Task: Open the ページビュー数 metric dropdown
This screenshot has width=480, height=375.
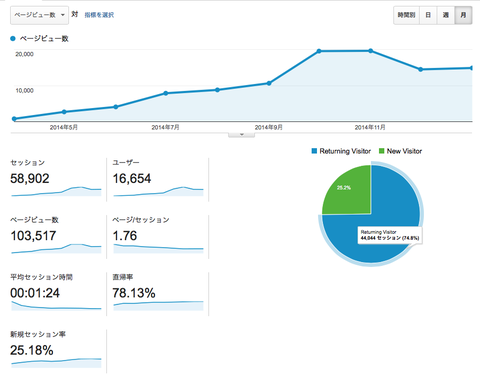Action: pyautogui.click(x=39, y=15)
